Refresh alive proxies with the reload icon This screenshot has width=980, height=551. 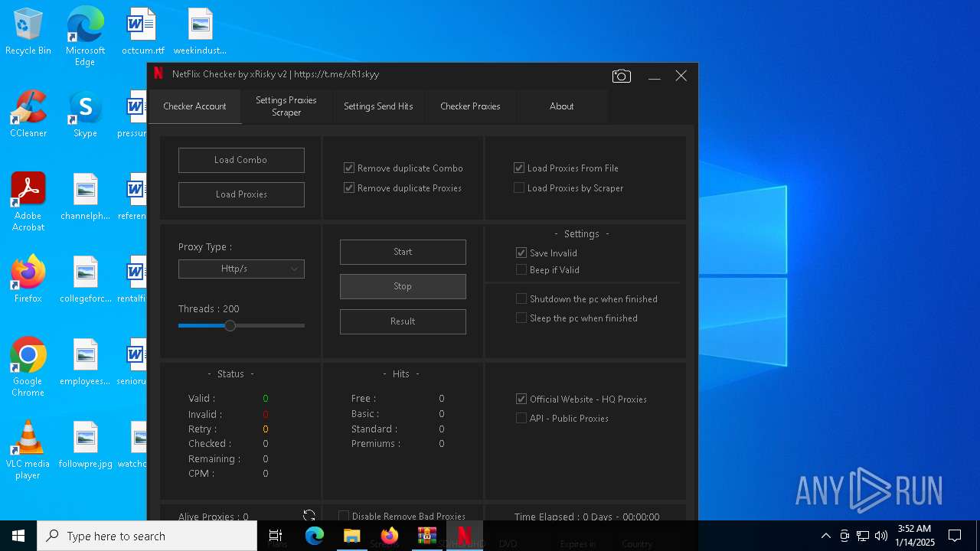point(309,517)
